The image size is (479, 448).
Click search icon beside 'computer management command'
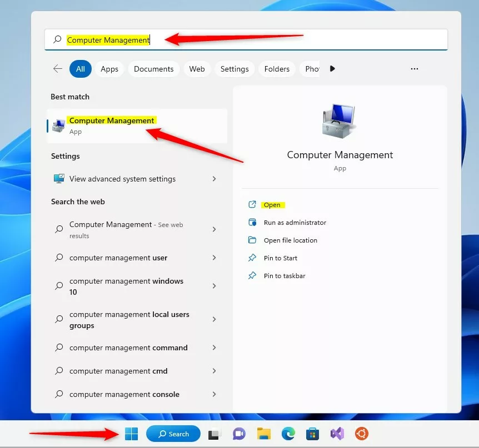click(59, 348)
